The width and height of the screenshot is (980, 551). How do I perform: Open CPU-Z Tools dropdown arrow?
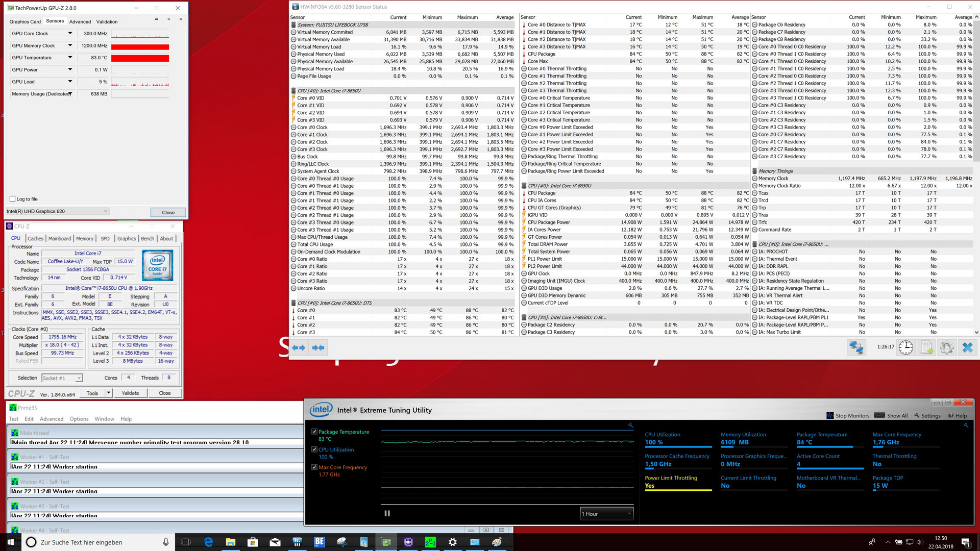tap(108, 393)
